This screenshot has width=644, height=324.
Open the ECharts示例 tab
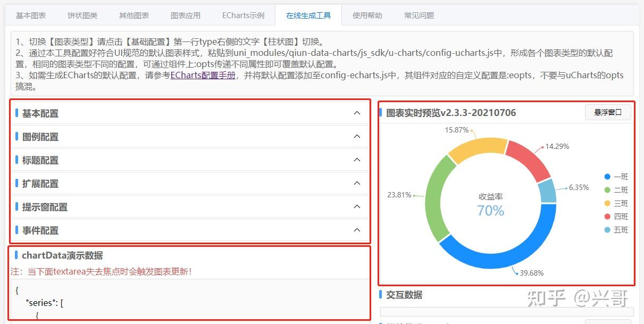244,15
